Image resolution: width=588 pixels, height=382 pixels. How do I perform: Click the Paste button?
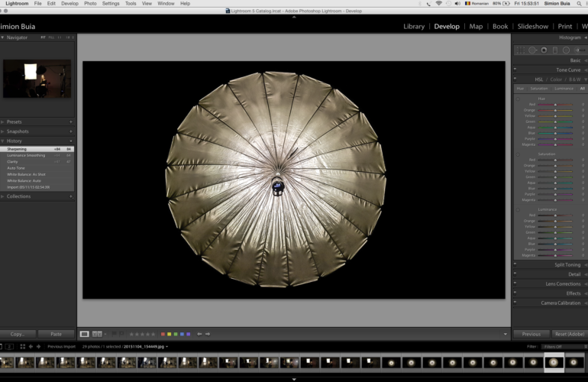[x=57, y=334]
